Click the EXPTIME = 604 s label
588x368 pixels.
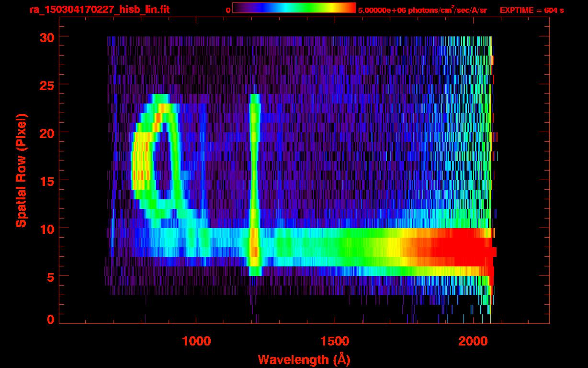(x=531, y=10)
